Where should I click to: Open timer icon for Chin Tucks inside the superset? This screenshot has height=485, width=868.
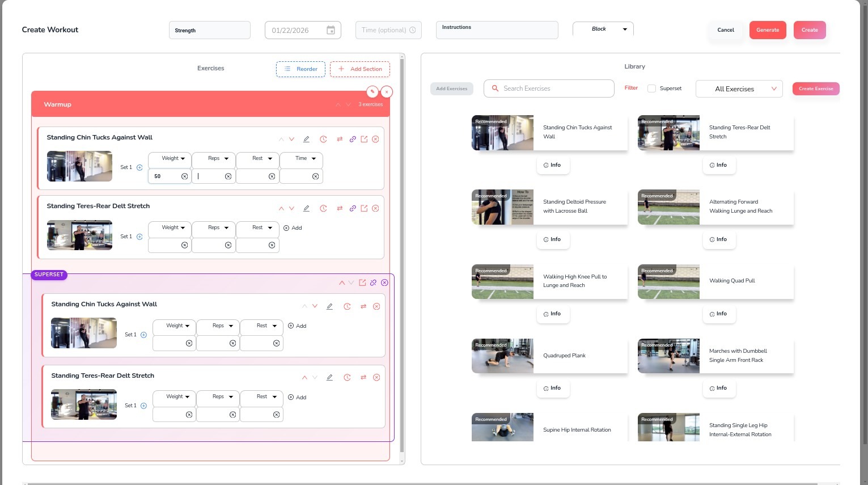[x=347, y=306]
